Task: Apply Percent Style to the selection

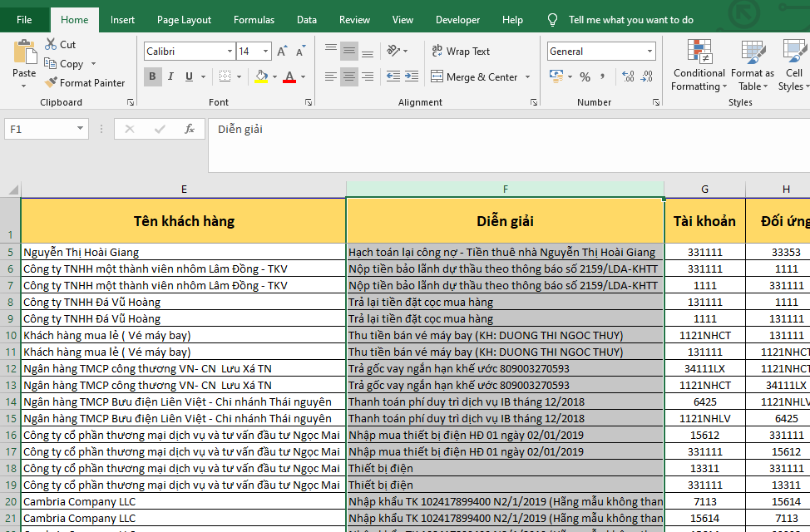Action: pos(585,77)
